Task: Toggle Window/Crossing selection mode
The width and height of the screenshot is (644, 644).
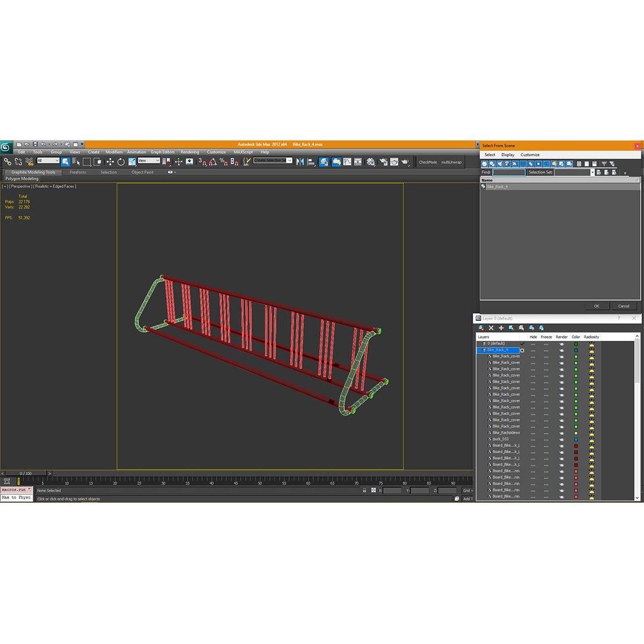Action: coord(97,162)
